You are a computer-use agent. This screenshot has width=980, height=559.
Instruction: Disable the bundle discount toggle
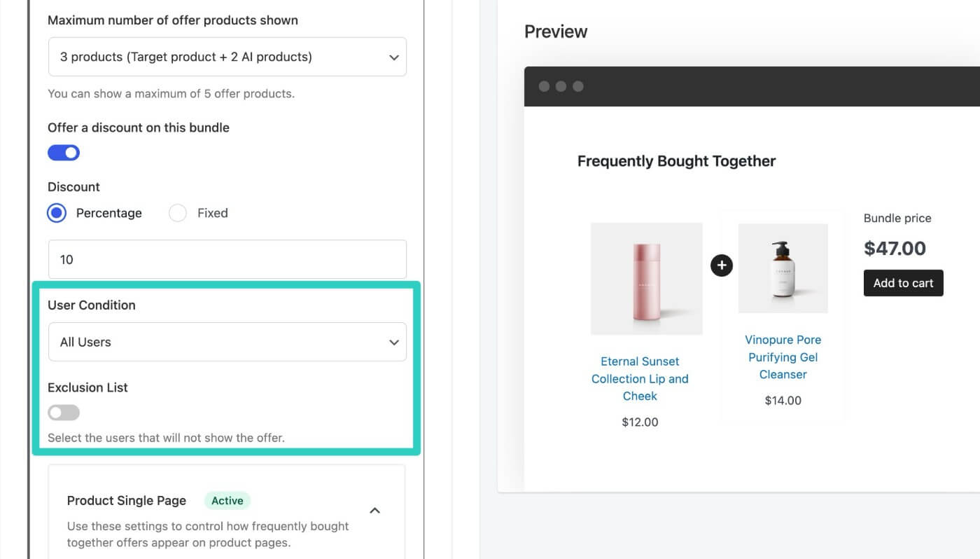[x=64, y=153]
